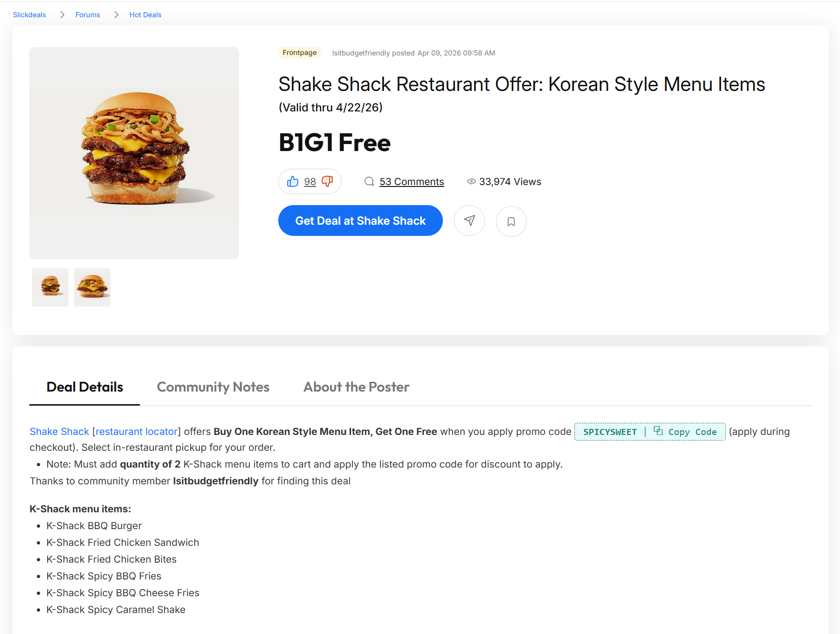Screen dimensions: 840x634
Task: Click K-Shack Spicy BBQ Fries list item
Action: [103, 576]
